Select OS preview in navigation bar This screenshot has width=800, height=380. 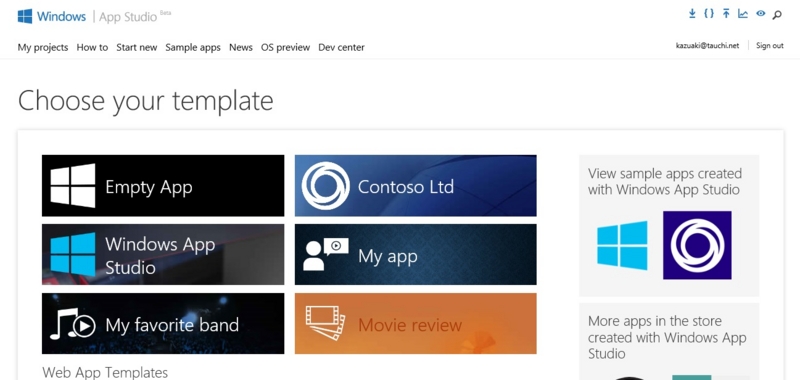click(285, 47)
